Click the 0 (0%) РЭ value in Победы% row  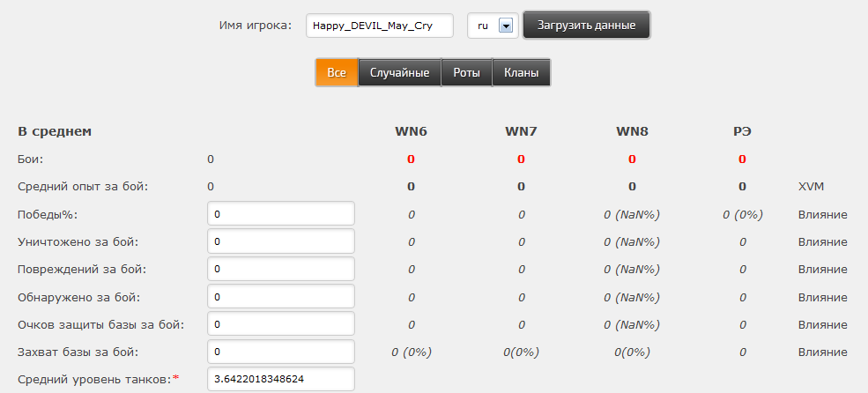click(x=742, y=214)
